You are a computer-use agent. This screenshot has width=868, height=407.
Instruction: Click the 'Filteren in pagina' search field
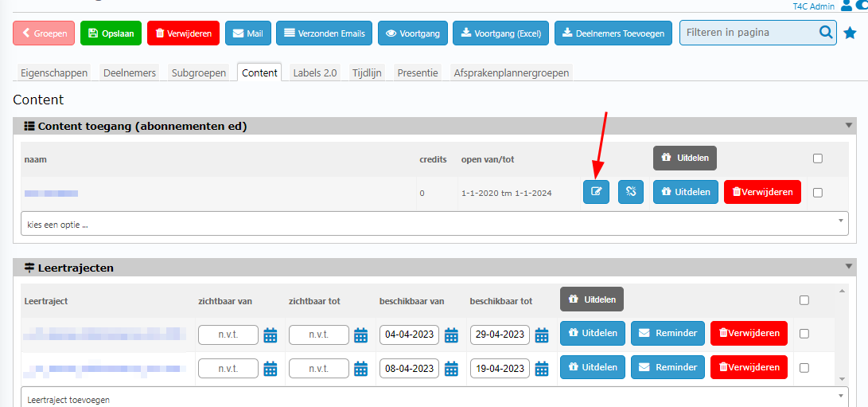[748, 33]
